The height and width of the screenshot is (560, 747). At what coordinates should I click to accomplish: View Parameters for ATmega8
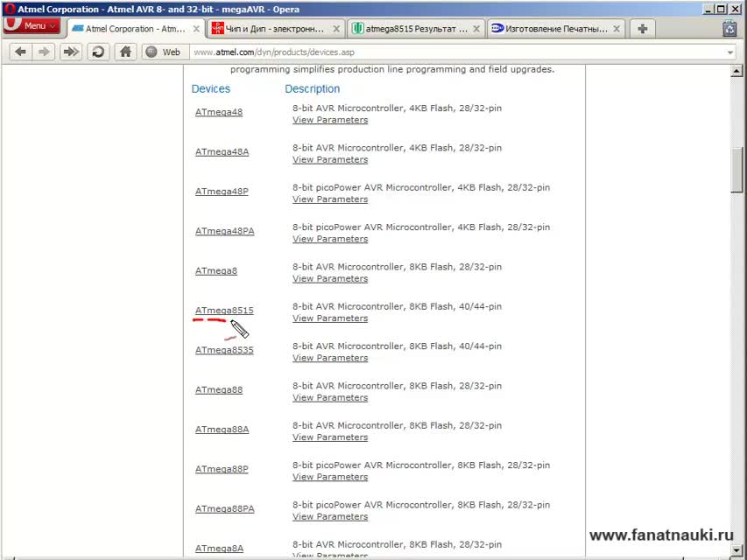click(330, 278)
